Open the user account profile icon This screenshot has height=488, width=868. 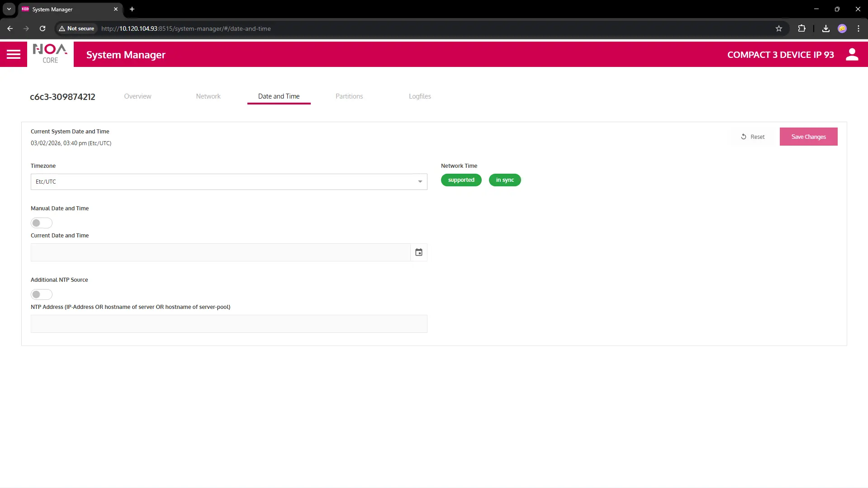tap(852, 55)
